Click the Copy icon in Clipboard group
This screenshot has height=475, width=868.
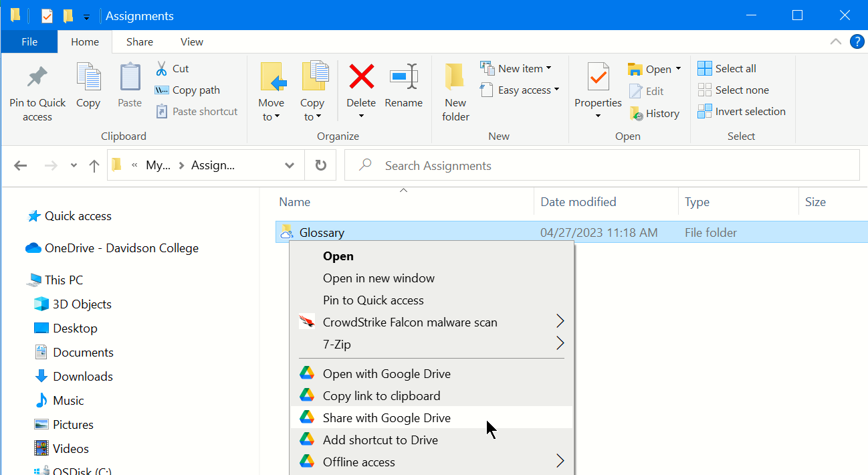[x=88, y=78]
